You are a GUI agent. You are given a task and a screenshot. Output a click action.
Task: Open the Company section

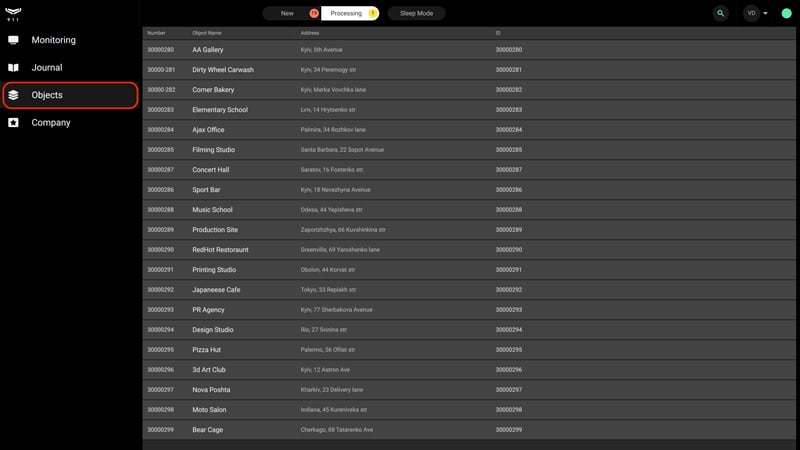click(70, 122)
